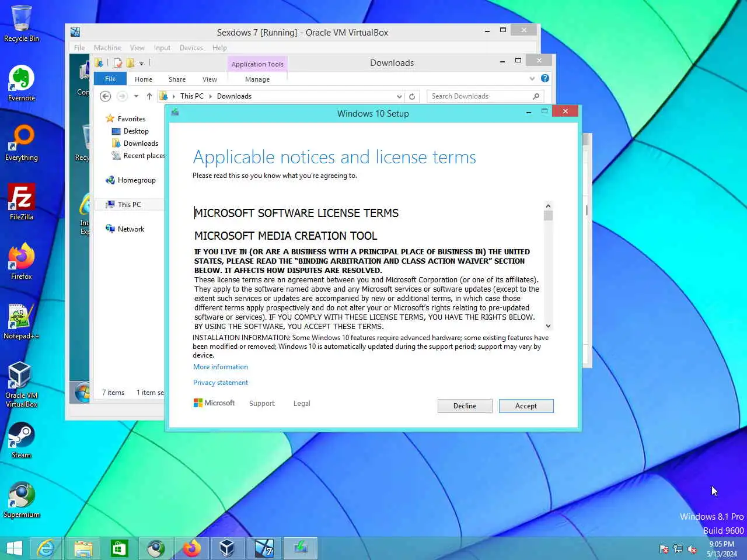This screenshot has height=560, width=747.
Task: Select the Recycle Bin desktop icon
Action: 21,23
